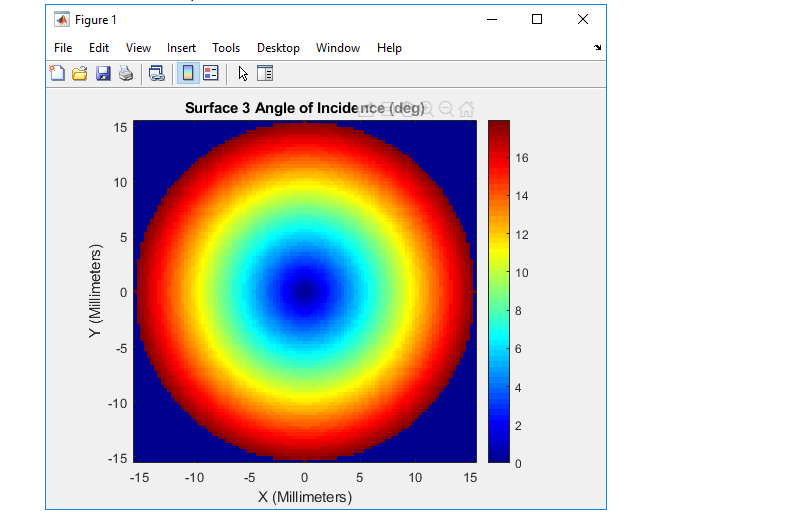Click the zoom out magnifier above plot

coord(446,108)
